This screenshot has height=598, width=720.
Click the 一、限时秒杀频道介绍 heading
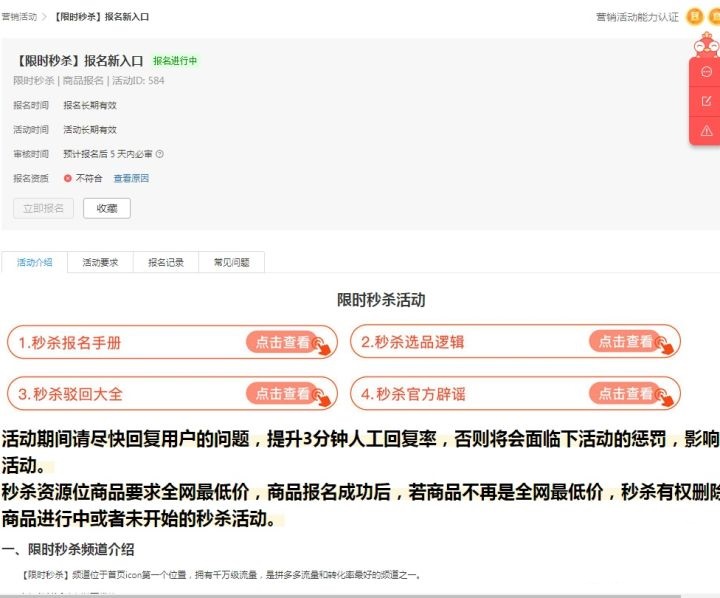pyautogui.click(x=68, y=549)
